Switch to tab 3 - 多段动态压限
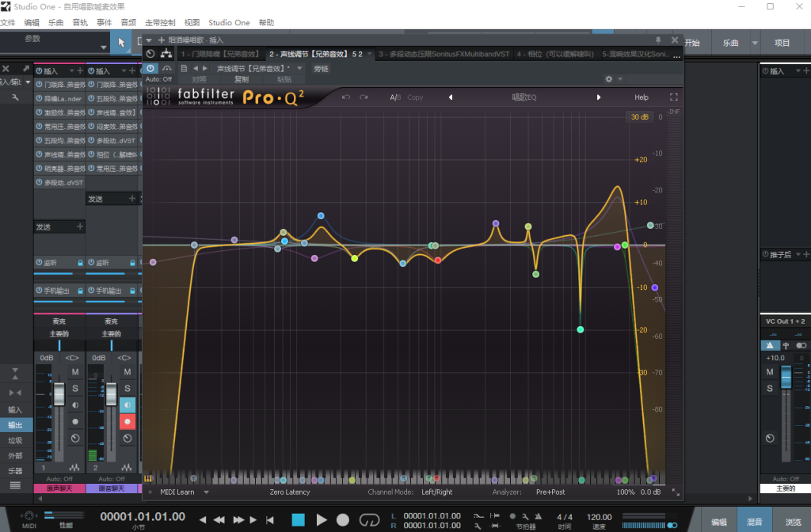811x532 pixels. (x=444, y=54)
